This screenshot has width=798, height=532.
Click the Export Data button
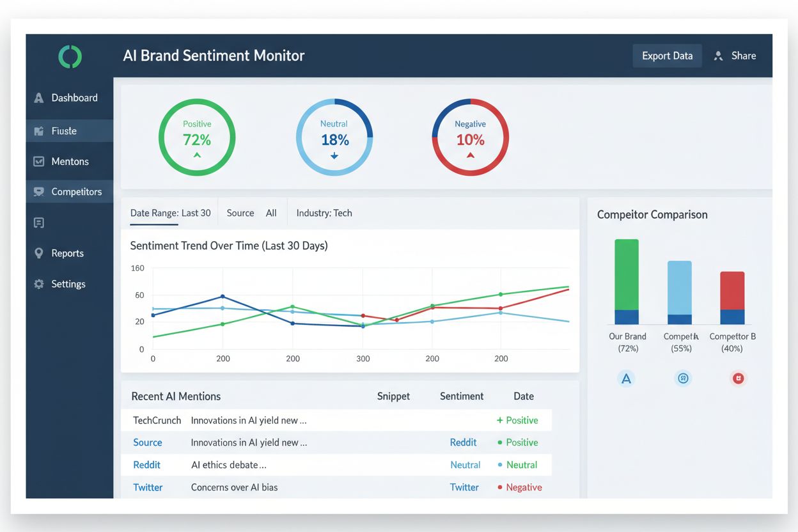pos(667,56)
